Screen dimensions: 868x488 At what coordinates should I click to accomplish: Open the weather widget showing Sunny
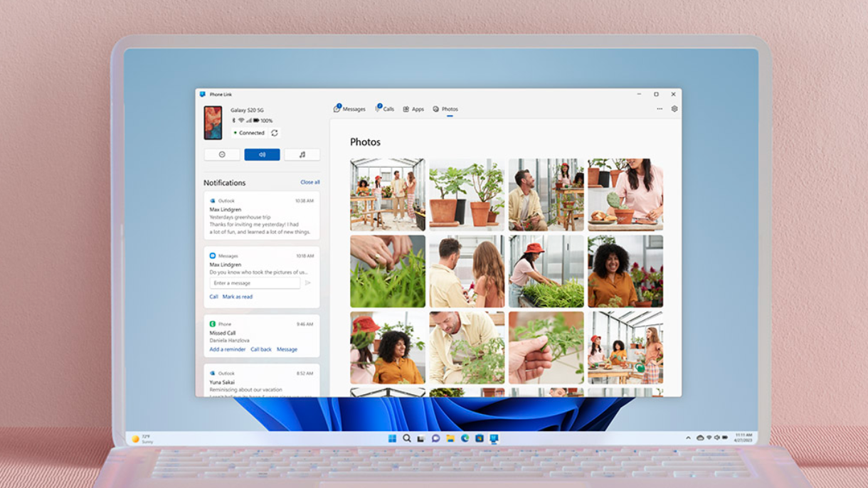[x=143, y=439]
